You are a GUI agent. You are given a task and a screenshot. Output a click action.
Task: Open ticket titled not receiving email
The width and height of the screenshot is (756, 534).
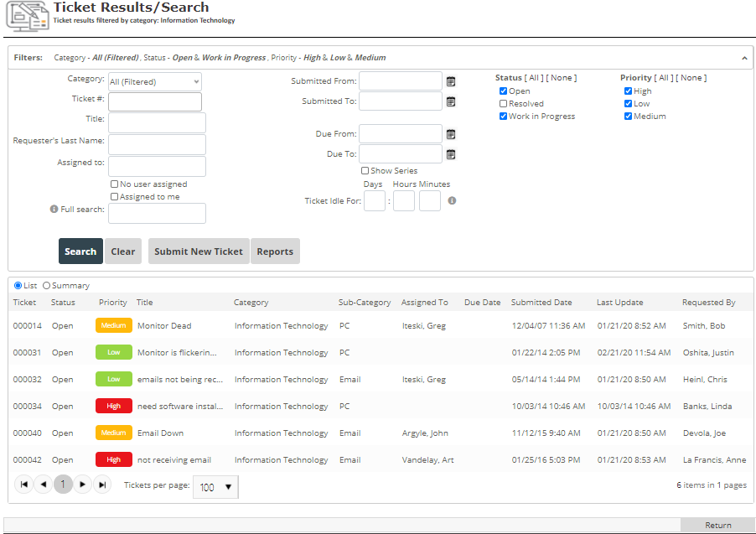pyautogui.click(x=174, y=460)
